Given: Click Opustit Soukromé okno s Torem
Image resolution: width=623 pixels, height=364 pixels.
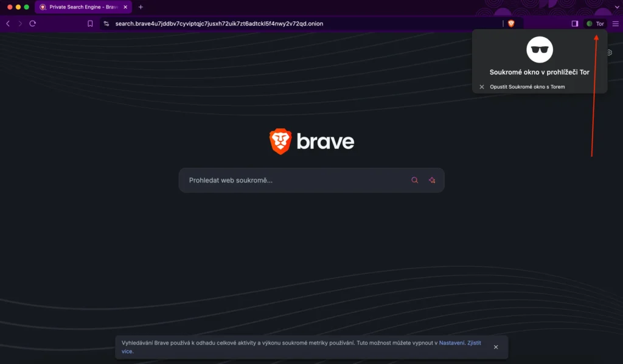Looking at the screenshot, I should pos(527,87).
